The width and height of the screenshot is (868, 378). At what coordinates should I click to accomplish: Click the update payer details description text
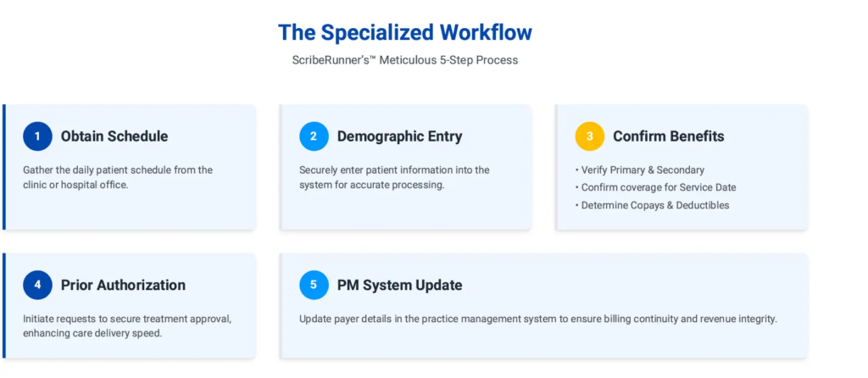click(x=538, y=319)
